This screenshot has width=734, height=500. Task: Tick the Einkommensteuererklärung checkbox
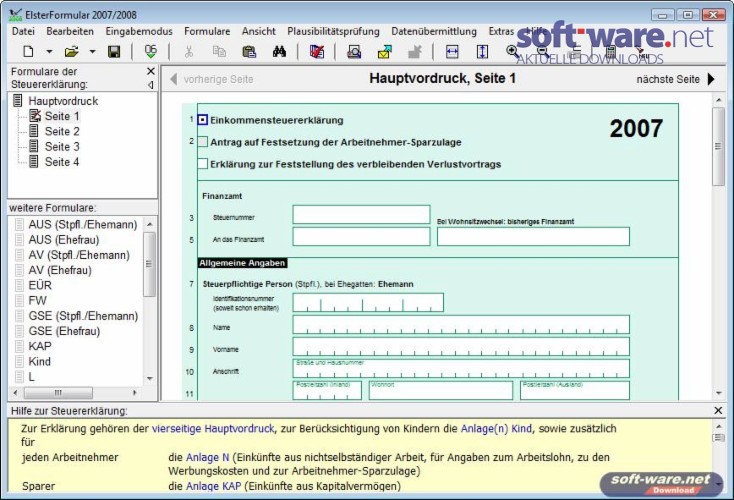click(203, 120)
